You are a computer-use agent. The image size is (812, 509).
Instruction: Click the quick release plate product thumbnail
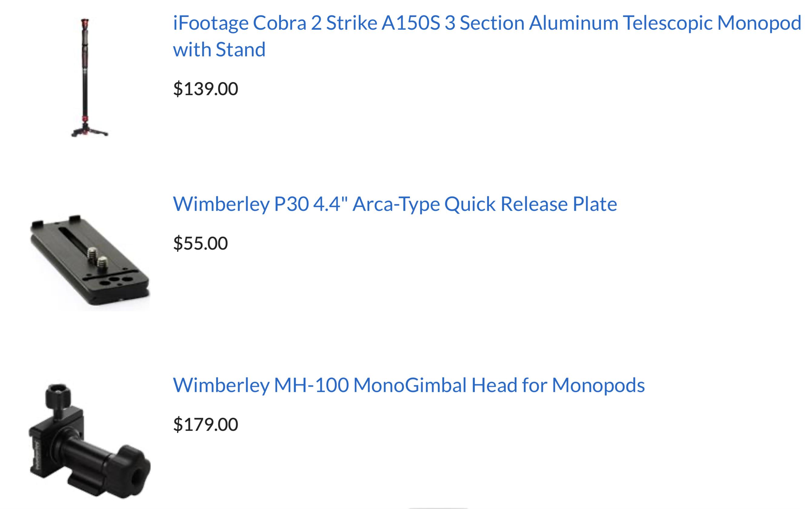click(90, 260)
